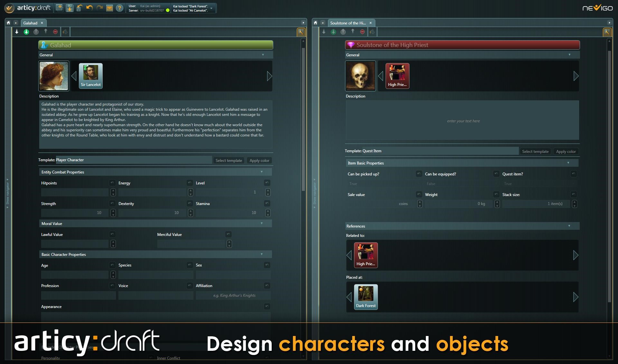Click the redo arrow icon

click(99, 8)
